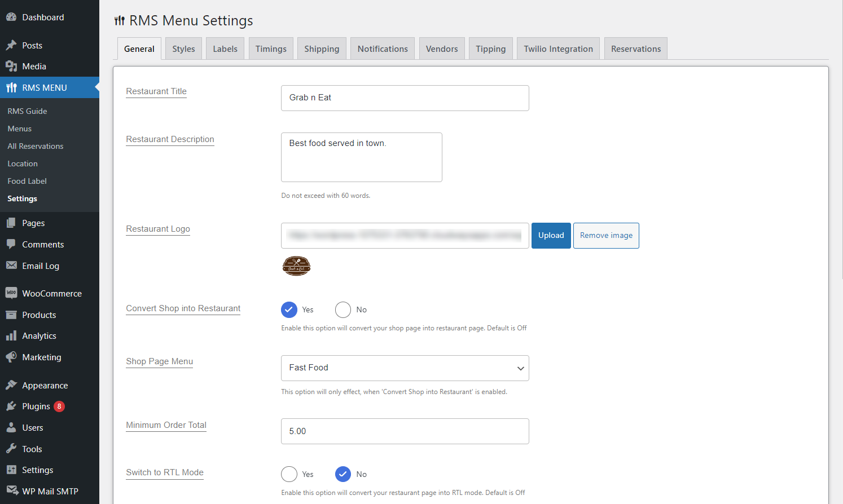Click the Marketing megaphone icon
Viewport: 843px width, 504px height.
coord(11,357)
